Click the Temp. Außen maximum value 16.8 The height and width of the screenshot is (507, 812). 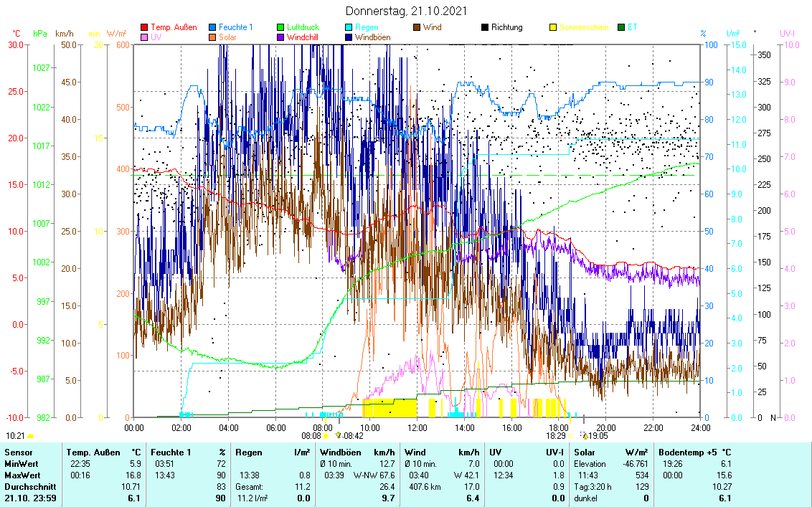coord(133,475)
